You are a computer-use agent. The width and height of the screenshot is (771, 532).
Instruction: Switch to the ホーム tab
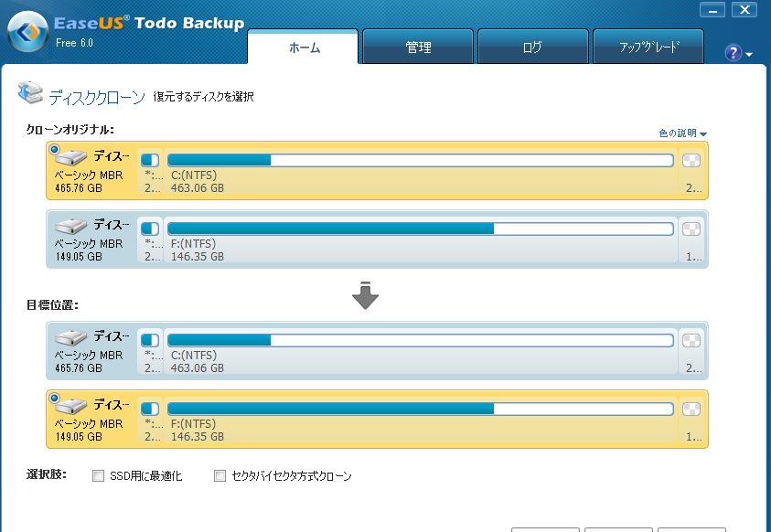click(303, 48)
